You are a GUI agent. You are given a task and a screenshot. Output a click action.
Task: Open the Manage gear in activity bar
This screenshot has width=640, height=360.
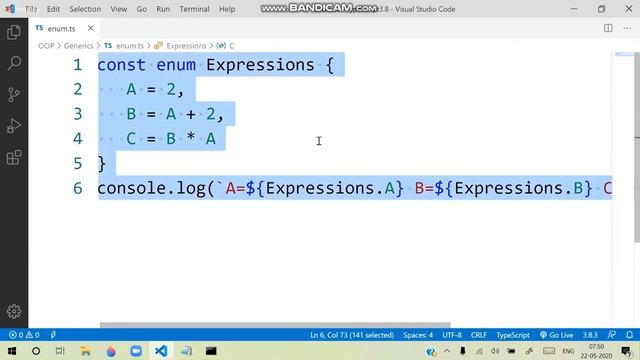(x=14, y=311)
